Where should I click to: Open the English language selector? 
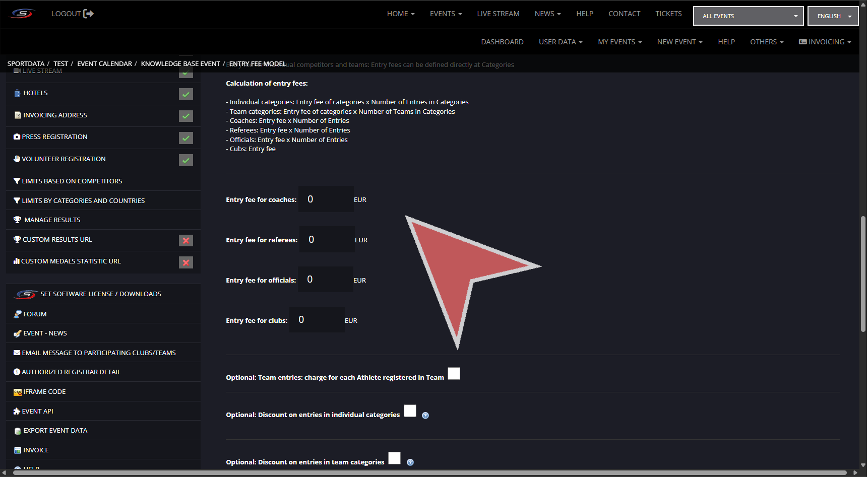click(833, 16)
